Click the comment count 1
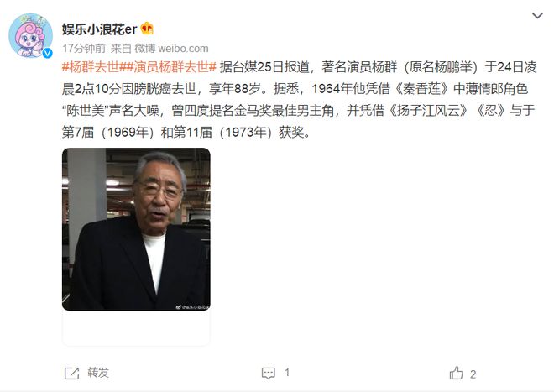 coord(287,373)
